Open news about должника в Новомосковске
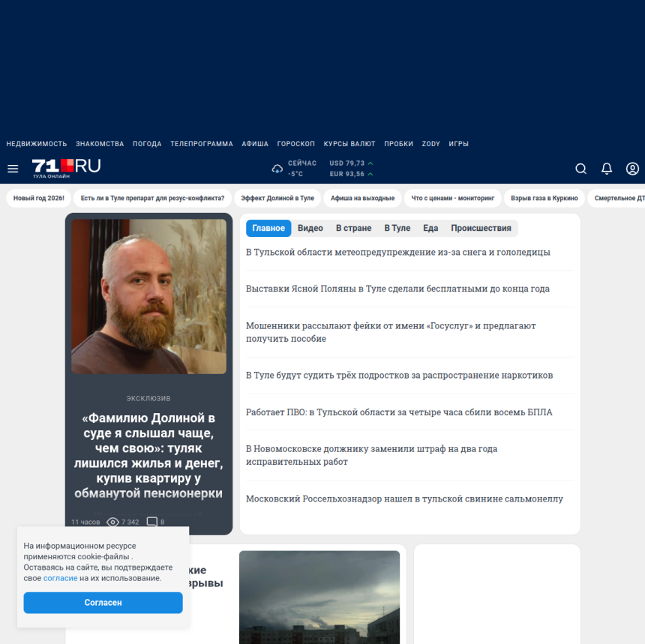The image size is (645, 644). pyautogui.click(x=371, y=455)
